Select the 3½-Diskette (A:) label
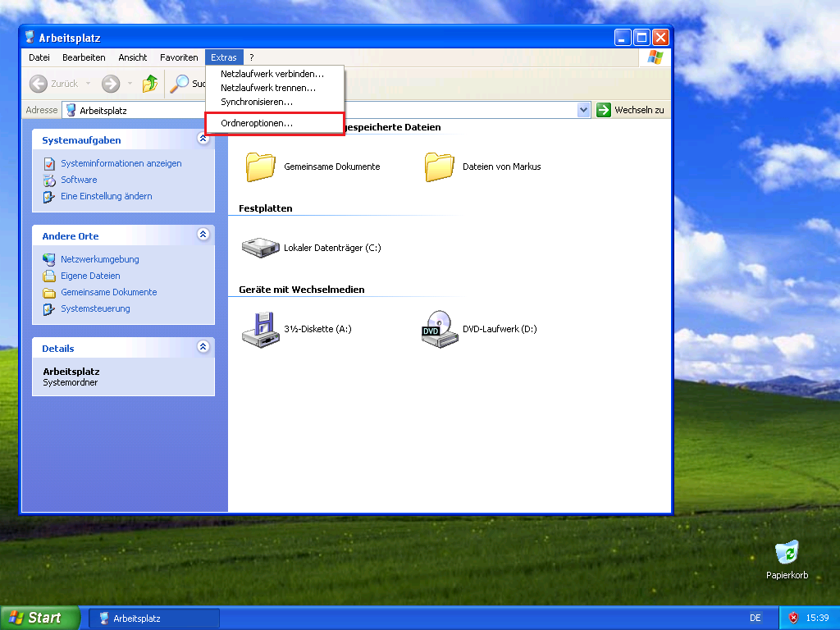This screenshot has width=840, height=630. (317, 329)
